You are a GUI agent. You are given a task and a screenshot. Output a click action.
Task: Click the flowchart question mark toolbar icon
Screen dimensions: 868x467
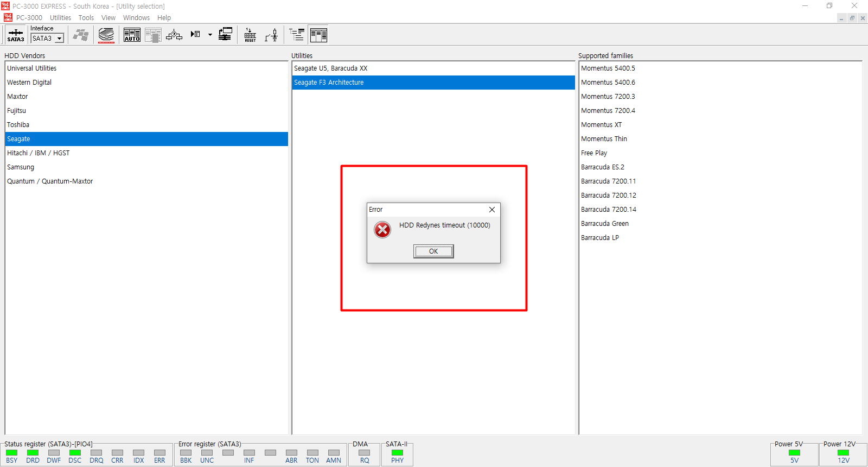[x=174, y=35]
